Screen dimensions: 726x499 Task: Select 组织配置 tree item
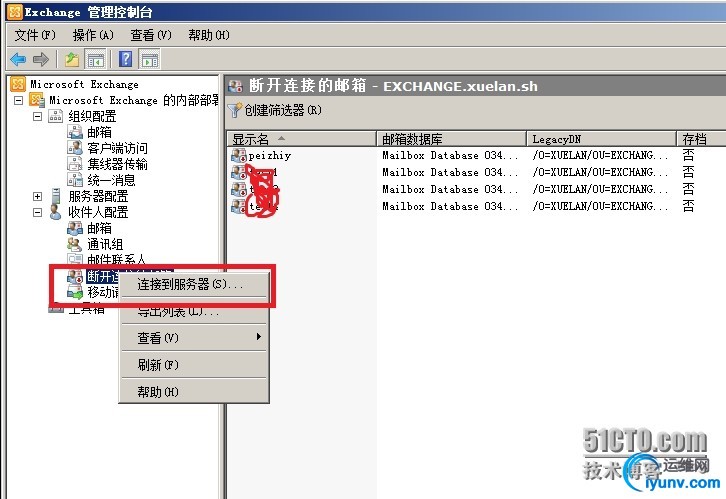tap(92, 116)
